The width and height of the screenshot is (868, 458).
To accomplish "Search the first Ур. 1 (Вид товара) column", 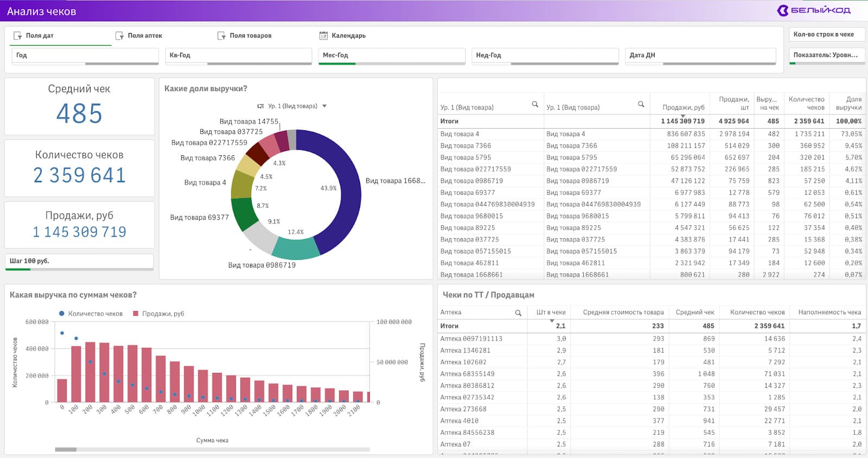I will pyautogui.click(x=535, y=104).
